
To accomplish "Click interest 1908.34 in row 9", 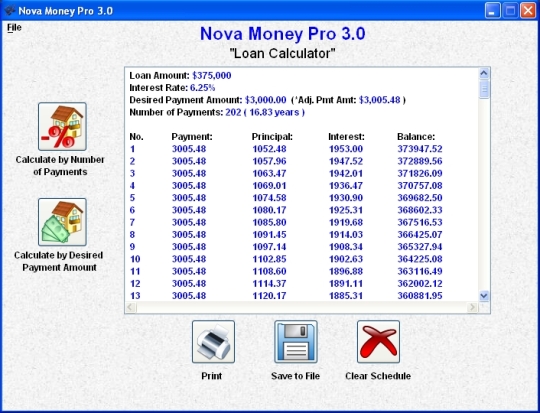I will [346, 247].
